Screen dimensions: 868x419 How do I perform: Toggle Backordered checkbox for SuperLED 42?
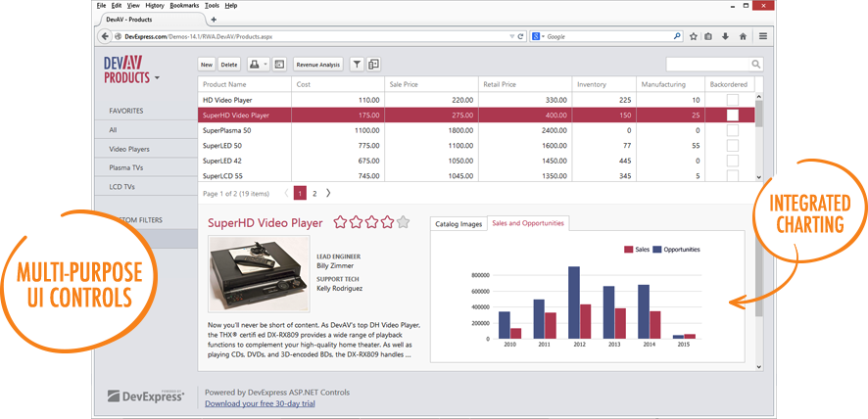732,161
